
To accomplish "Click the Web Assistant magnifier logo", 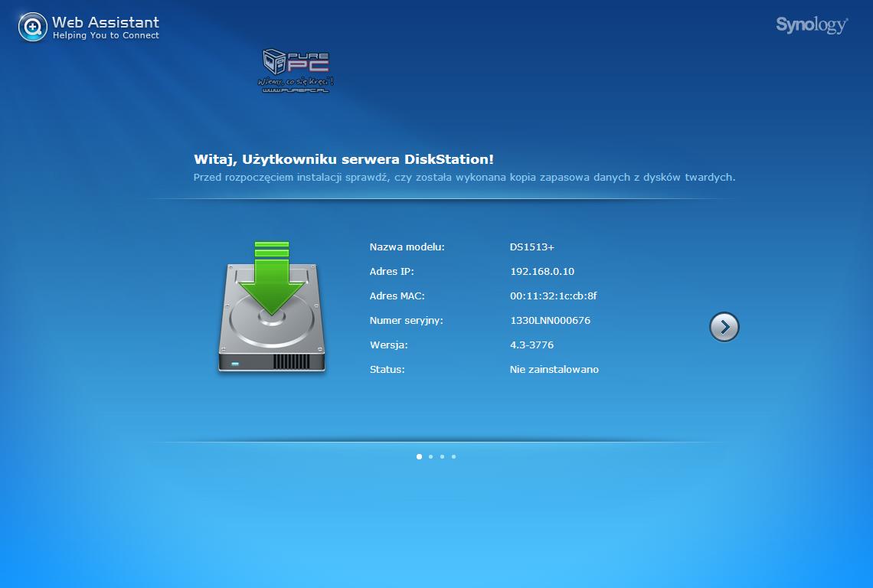I will click(33, 27).
